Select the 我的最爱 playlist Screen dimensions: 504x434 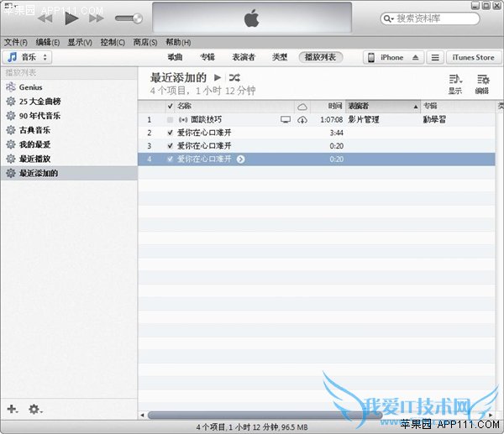click(x=69, y=144)
